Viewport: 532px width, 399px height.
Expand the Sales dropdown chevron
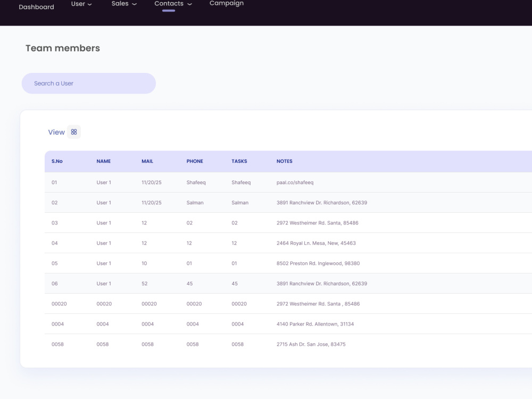(134, 4)
